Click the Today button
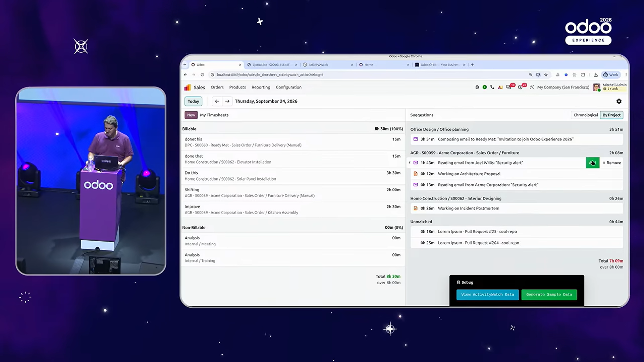 193,101
